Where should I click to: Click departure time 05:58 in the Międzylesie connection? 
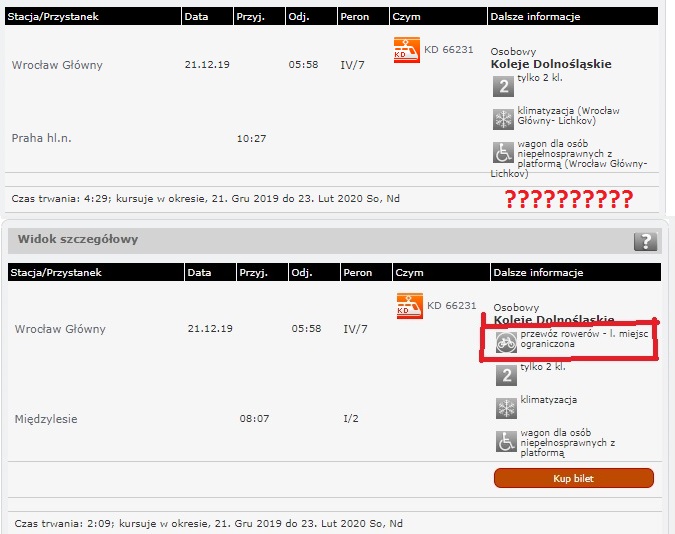[306, 329]
